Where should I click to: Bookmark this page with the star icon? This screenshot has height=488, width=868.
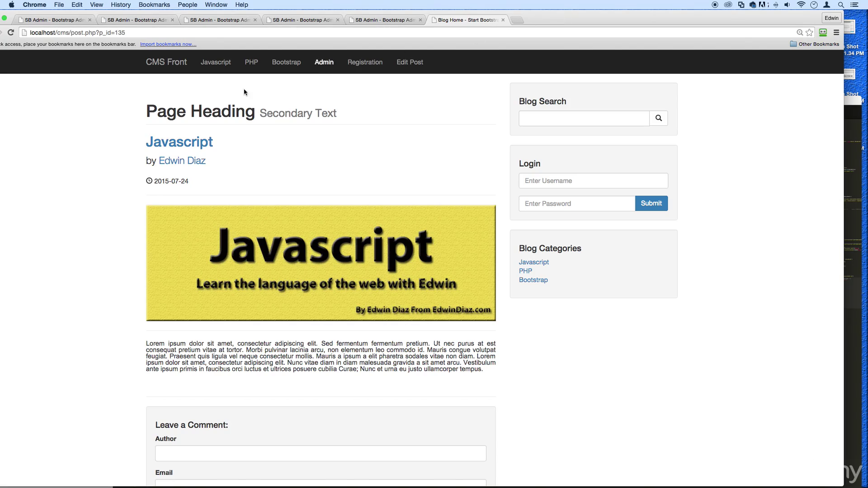[810, 33]
